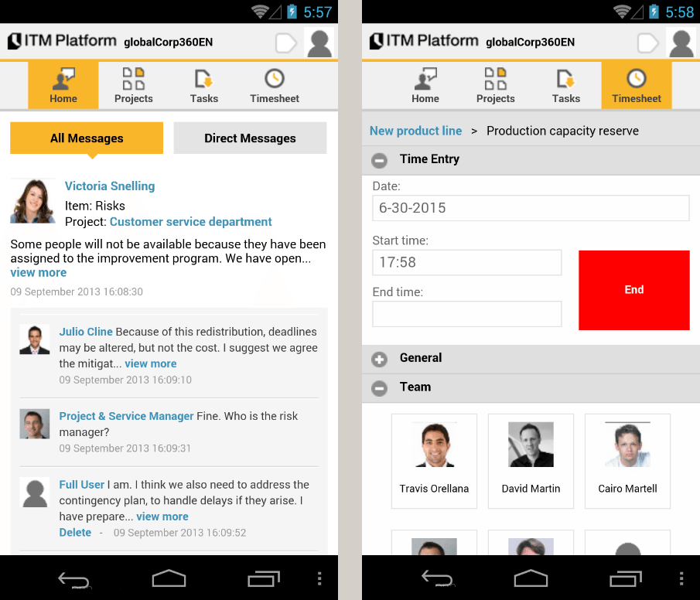The width and height of the screenshot is (700, 600).
Task: Tap the tag icon in left phone header
Action: [285, 43]
